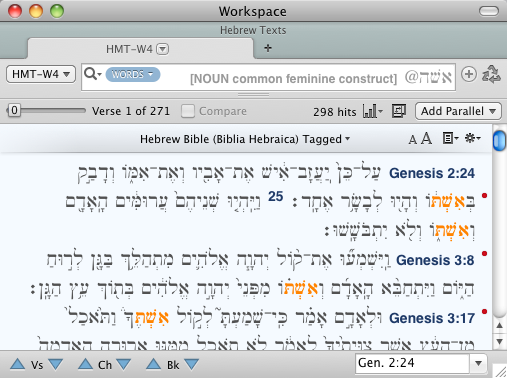Open the gear display settings menu
This screenshot has width=507, height=378.
click(x=473, y=138)
